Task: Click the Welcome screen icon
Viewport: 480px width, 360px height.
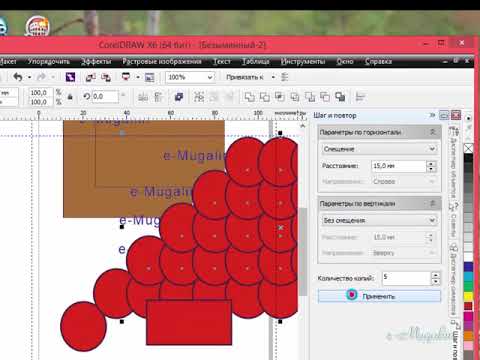Action: (x=150, y=77)
